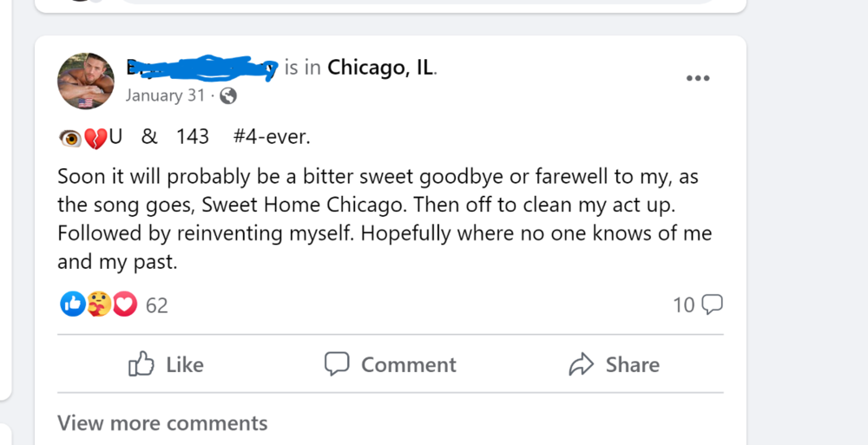Click the poster's profile picture
The image size is (868, 445).
tap(86, 81)
